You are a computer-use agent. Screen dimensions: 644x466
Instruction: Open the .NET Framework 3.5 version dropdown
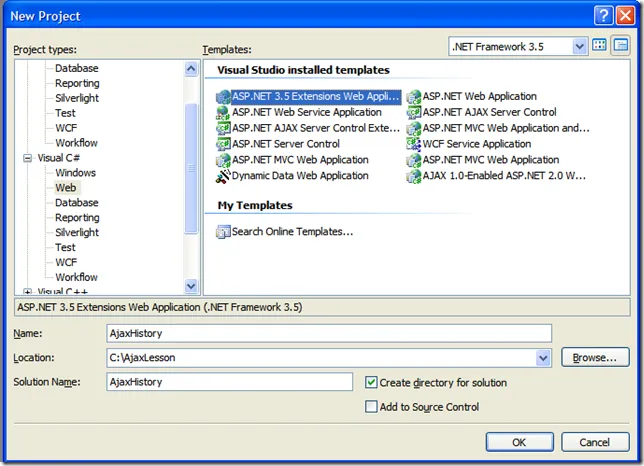pos(579,46)
